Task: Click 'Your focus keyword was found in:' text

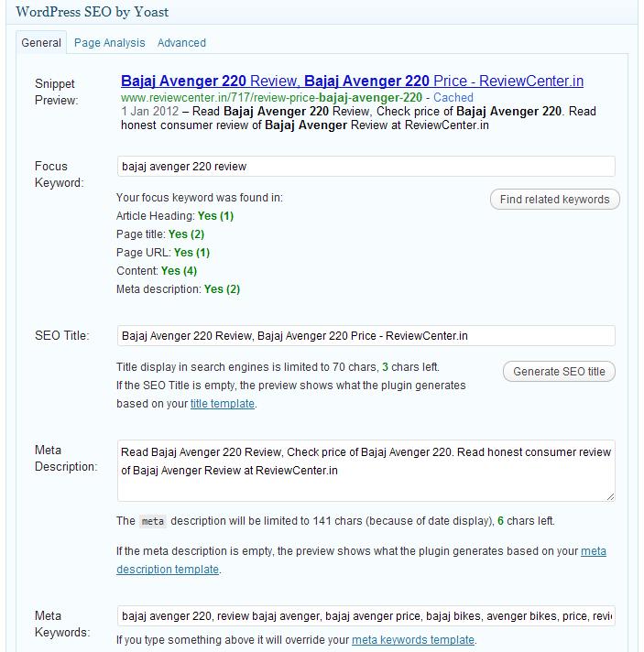Action: pyautogui.click(x=200, y=198)
